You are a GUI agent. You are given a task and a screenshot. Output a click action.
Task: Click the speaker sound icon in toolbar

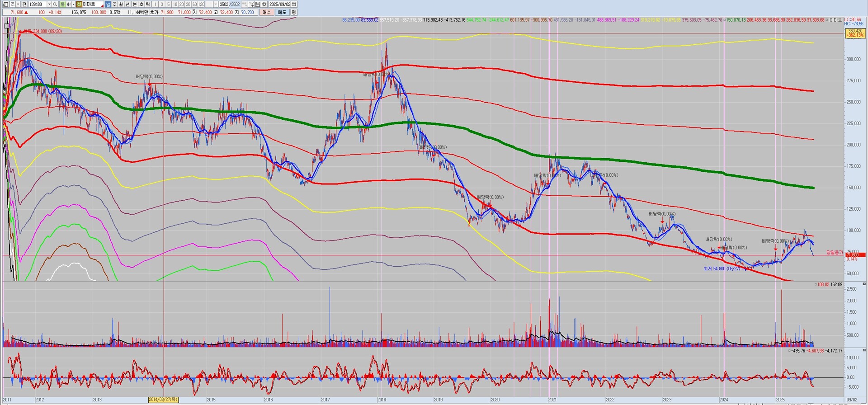[x=69, y=5]
